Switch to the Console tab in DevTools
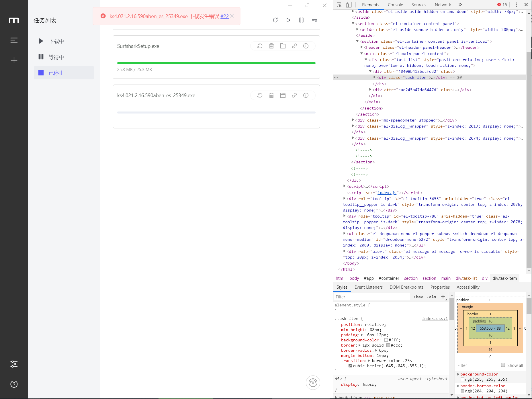This screenshot has width=532, height=399. coord(395,5)
